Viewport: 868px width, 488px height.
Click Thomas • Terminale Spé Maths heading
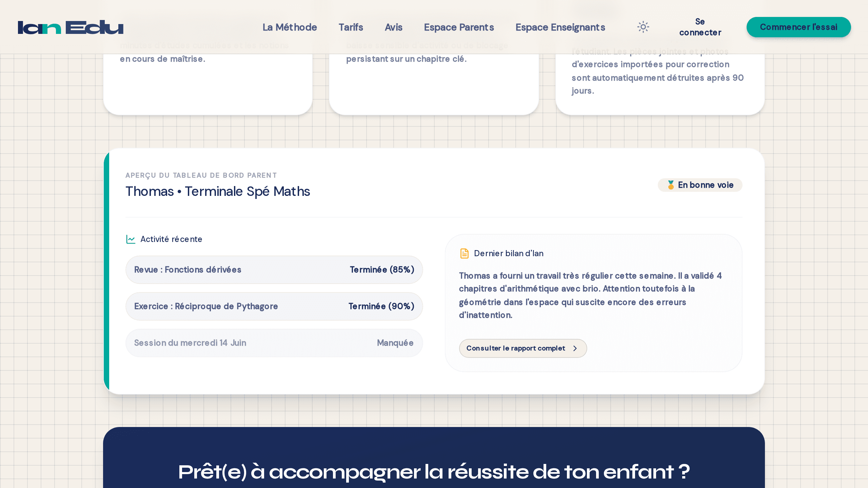(x=218, y=191)
